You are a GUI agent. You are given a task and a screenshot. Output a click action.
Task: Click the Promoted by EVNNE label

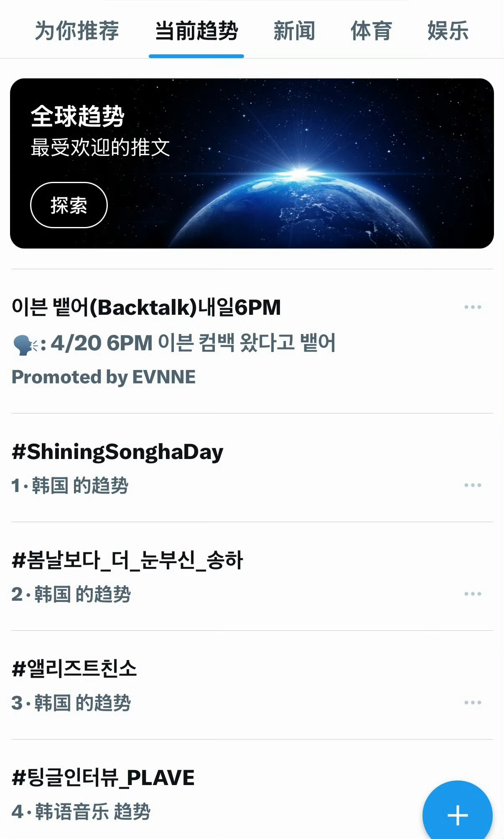point(104,377)
